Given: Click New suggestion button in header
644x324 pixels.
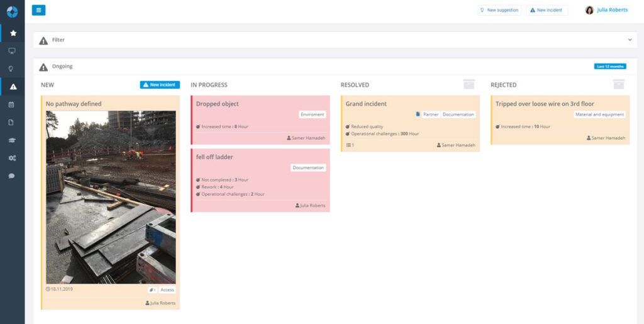Looking at the screenshot, I should point(499,10).
